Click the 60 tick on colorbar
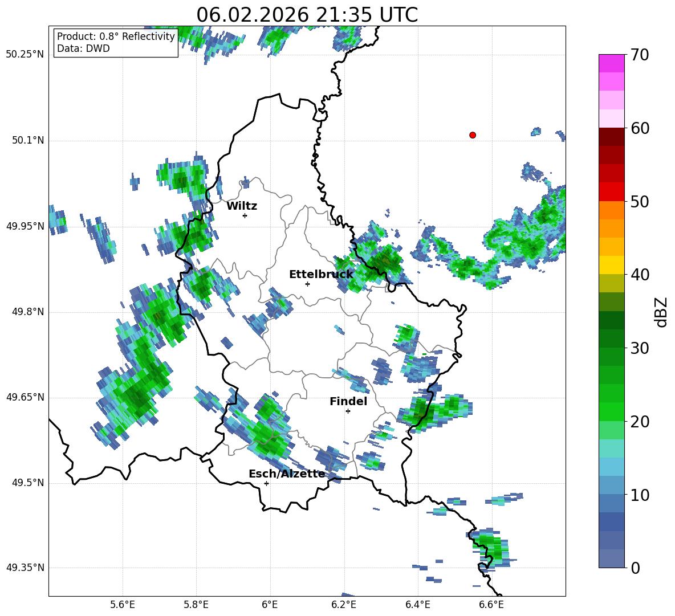The image size is (675, 616). click(640, 128)
